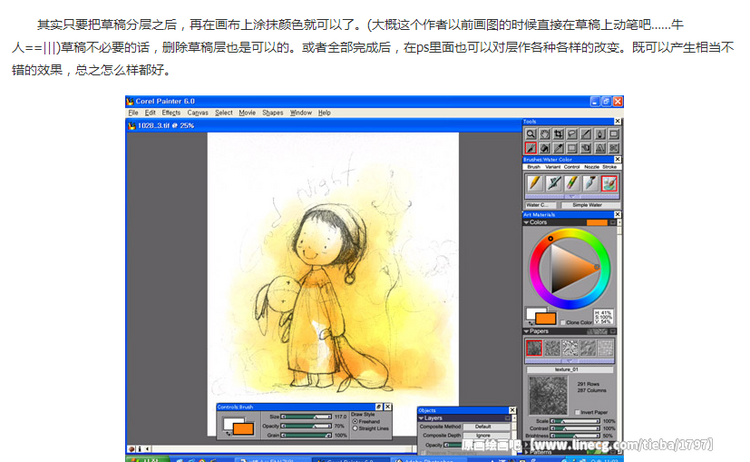This screenshot has height=462, width=750.
Task: Expand the Patterns section
Action: [526, 451]
